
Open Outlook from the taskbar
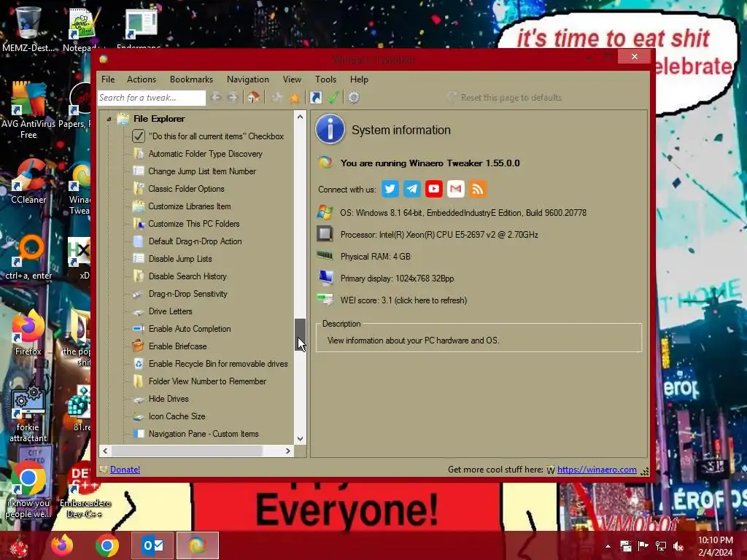point(152,545)
